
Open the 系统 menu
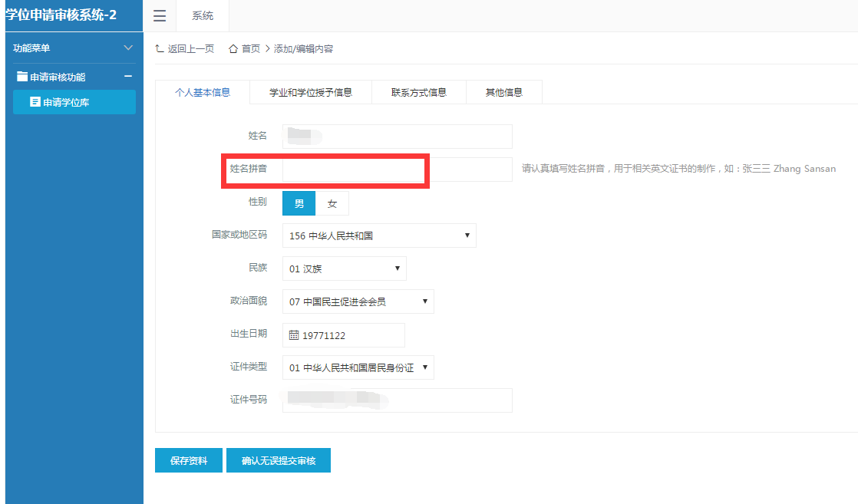(202, 16)
